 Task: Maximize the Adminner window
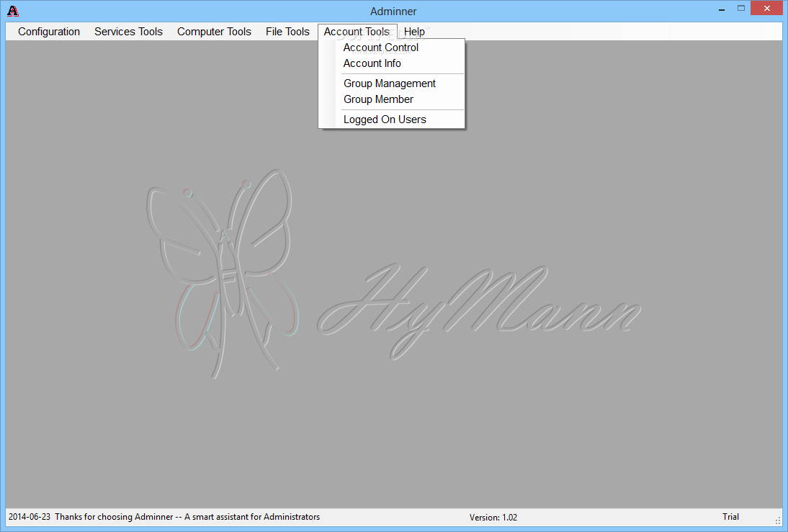[x=740, y=8]
